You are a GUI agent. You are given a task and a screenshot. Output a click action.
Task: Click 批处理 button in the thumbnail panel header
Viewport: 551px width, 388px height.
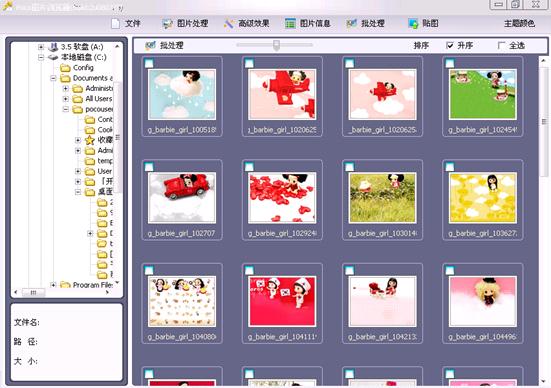(x=164, y=45)
